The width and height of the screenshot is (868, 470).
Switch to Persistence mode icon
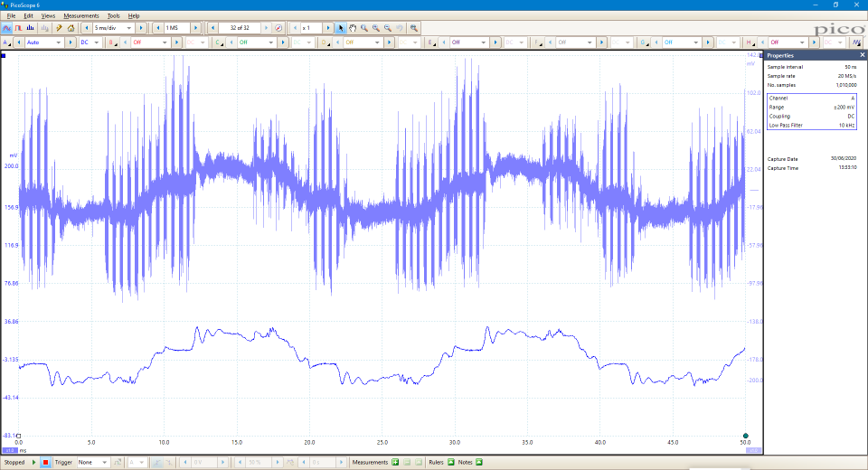click(18, 28)
